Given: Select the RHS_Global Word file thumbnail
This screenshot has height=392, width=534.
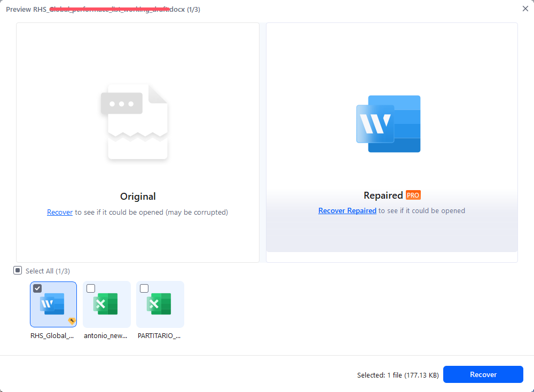Looking at the screenshot, I should point(53,304).
